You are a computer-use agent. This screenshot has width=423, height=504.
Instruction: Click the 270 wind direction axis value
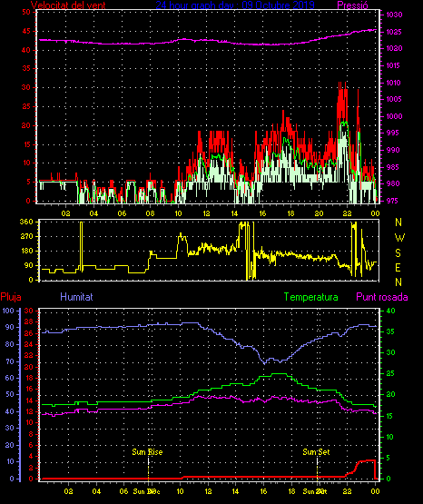(x=26, y=236)
